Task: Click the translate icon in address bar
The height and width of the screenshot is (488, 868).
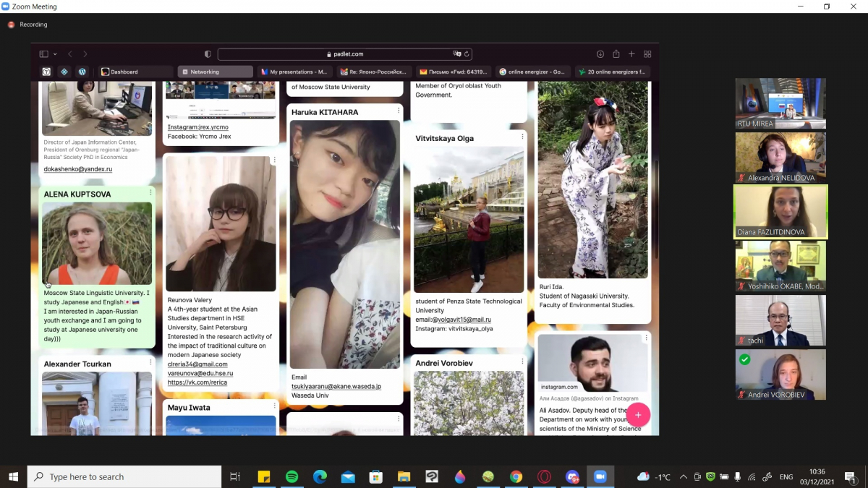Action: point(456,54)
